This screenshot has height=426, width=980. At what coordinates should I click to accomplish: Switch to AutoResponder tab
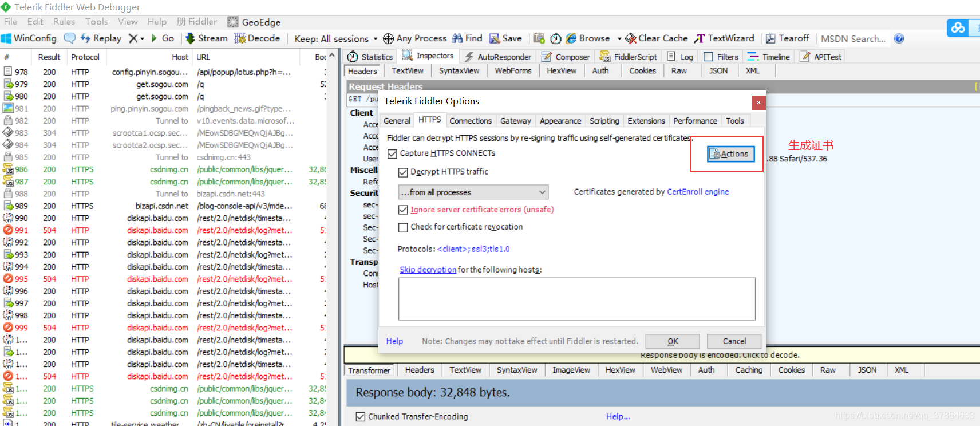(x=497, y=57)
